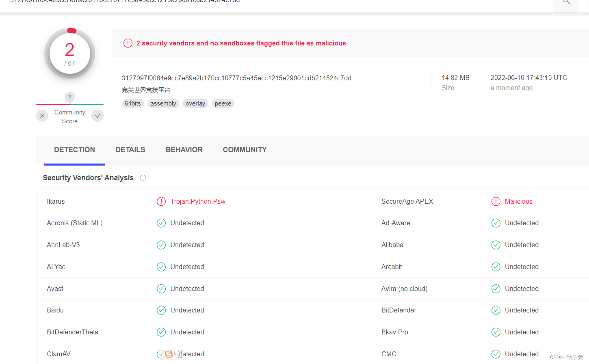Click the Trojan.Python.Psw detection link
The image size is (589, 364).
tap(198, 201)
